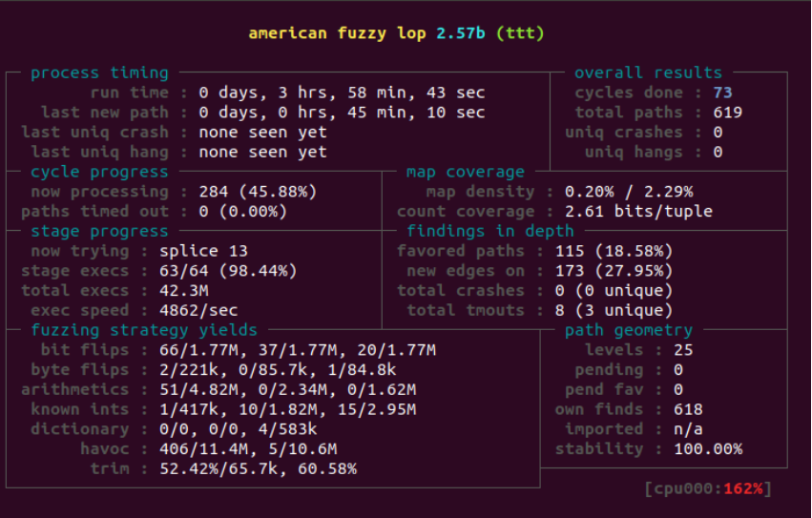This screenshot has height=518, width=812.
Task: Click exec speed value '4862/sec'
Action: tap(198, 310)
